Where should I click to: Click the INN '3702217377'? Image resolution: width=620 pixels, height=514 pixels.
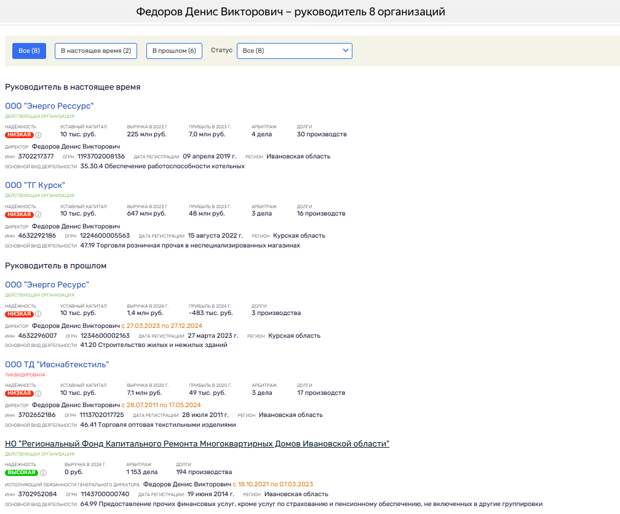pyautogui.click(x=36, y=156)
